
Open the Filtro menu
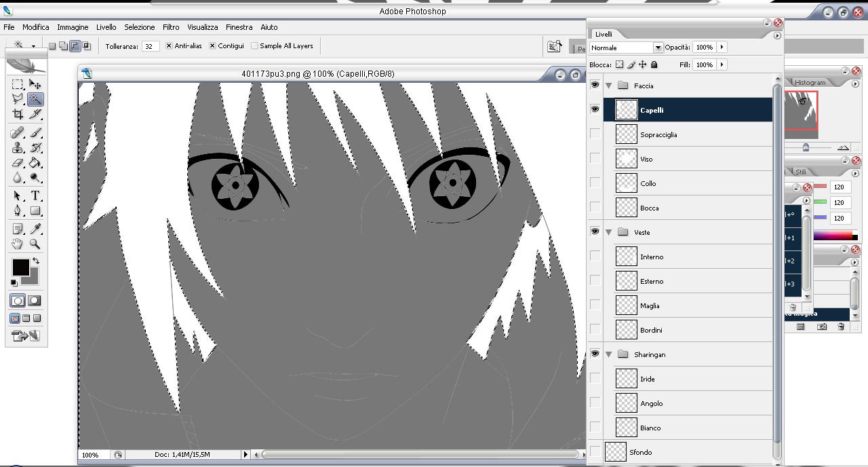pos(171,27)
